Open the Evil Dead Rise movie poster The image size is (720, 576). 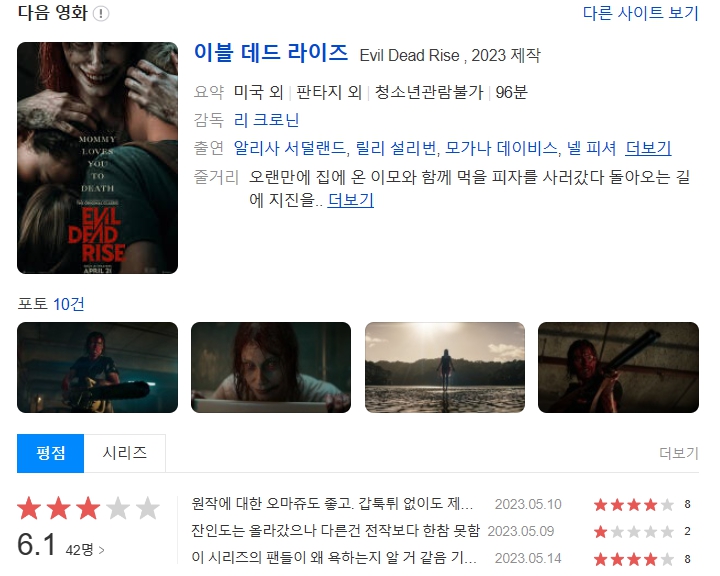(x=97, y=158)
